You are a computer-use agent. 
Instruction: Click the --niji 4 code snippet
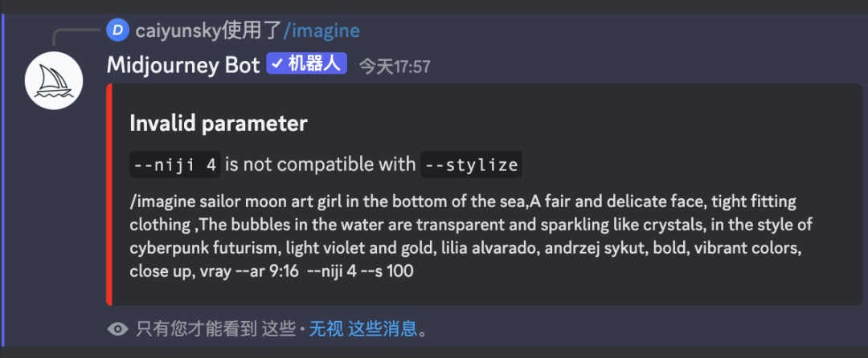[174, 165]
